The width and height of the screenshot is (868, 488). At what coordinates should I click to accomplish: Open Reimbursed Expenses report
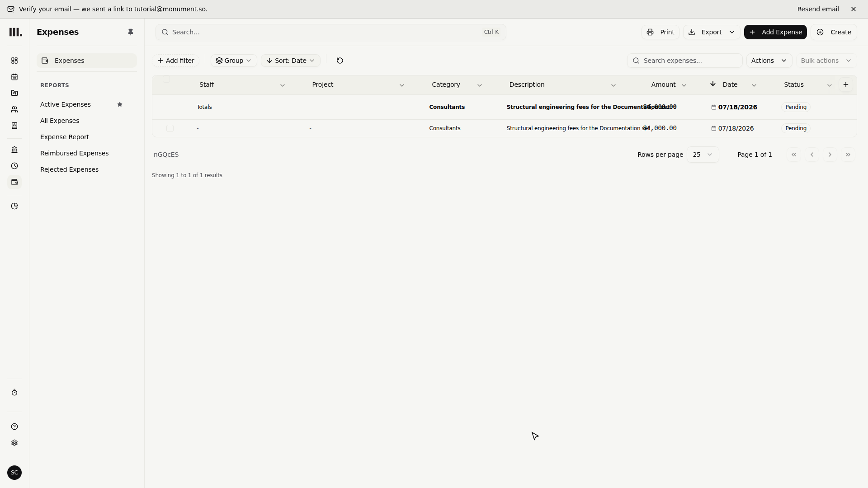[x=75, y=153]
